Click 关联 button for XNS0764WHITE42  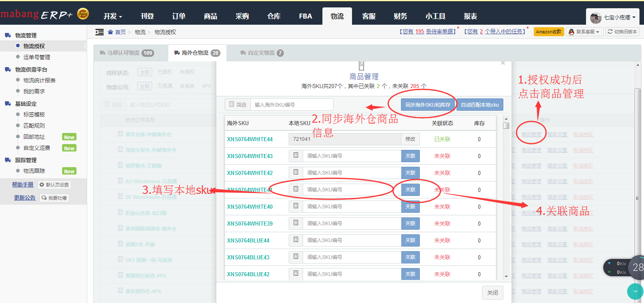tap(410, 173)
